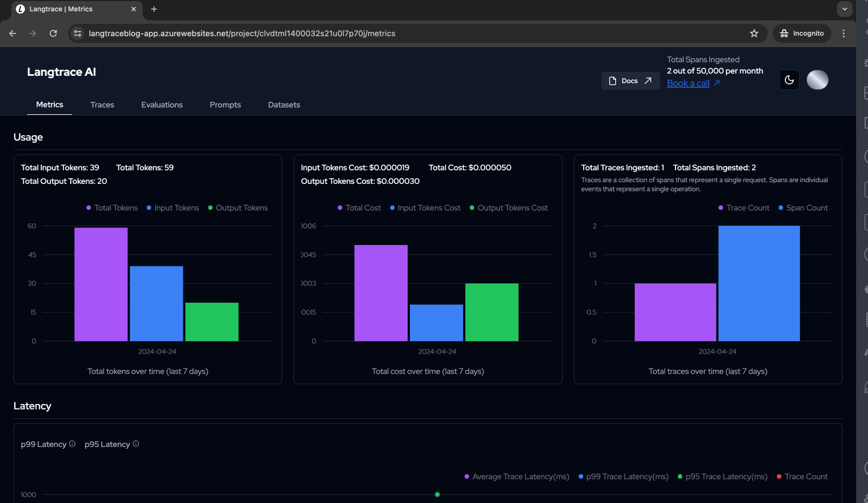Click the green Output Tokens bar
This screenshot has width=868, height=503.
[212, 322]
